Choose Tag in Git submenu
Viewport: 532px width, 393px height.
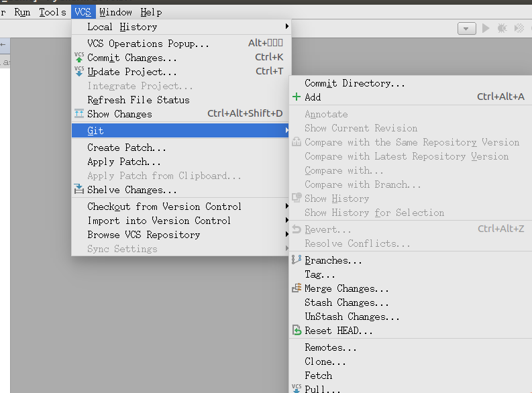[x=411, y=274]
